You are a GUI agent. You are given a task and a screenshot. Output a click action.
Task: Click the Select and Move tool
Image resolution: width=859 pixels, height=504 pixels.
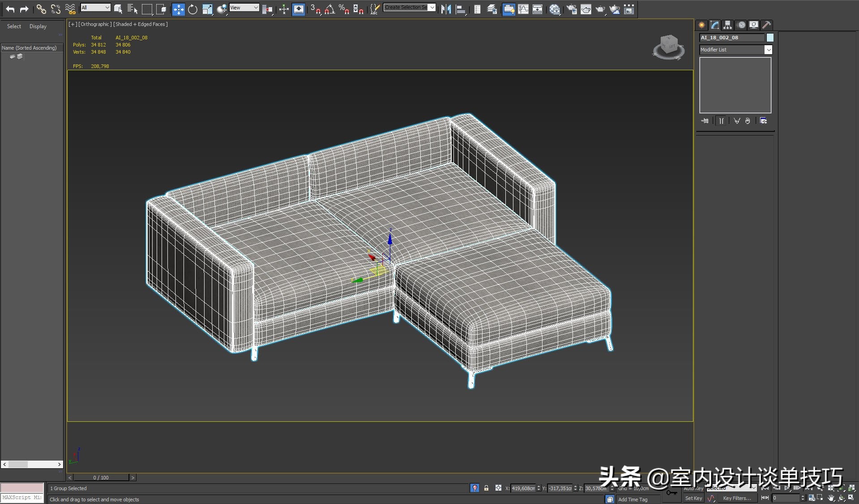pyautogui.click(x=178, y=9)
